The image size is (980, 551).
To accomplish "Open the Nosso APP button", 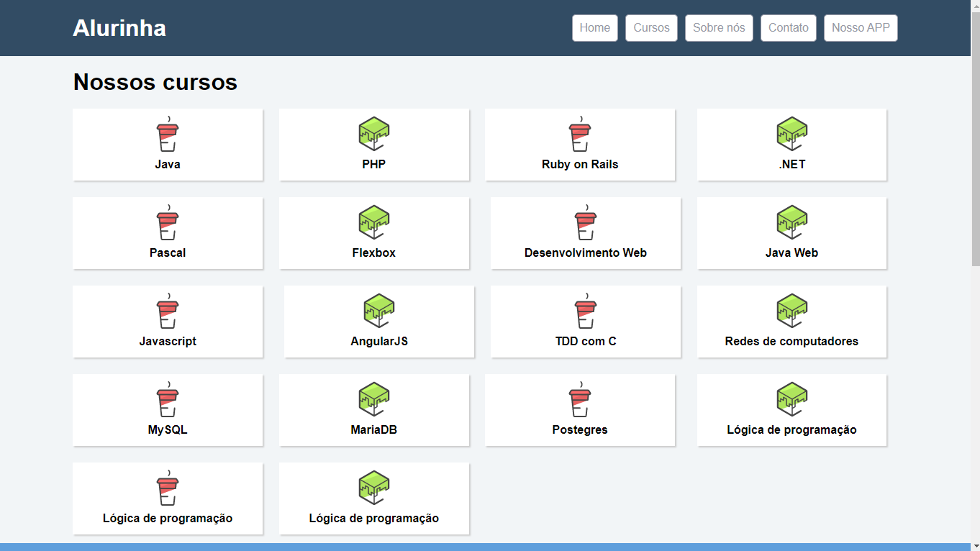I will coord(861,28).
